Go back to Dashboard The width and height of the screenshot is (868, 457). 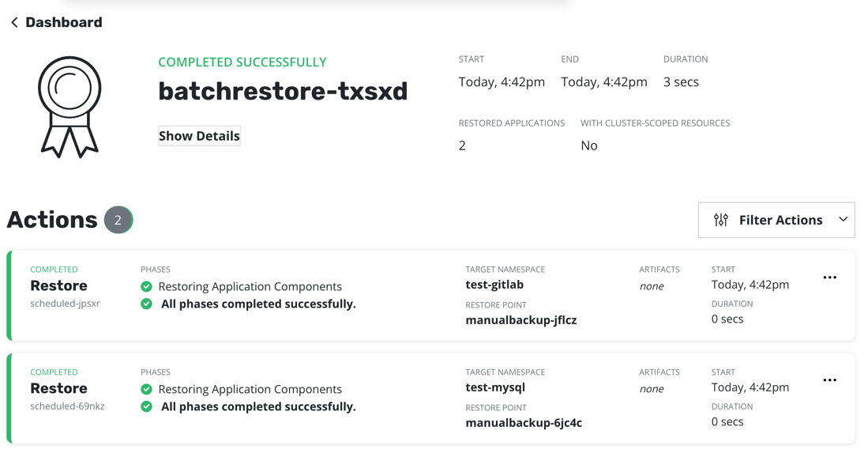(x=63, y=22)
